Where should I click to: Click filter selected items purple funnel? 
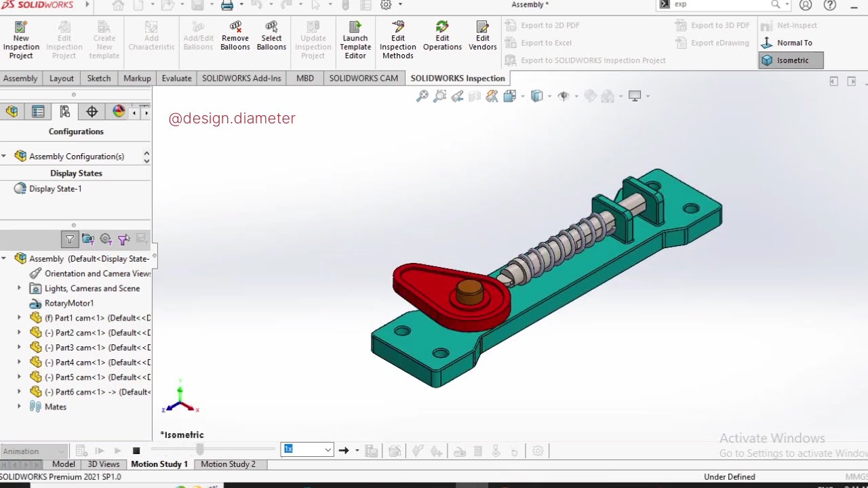(123, 239)
